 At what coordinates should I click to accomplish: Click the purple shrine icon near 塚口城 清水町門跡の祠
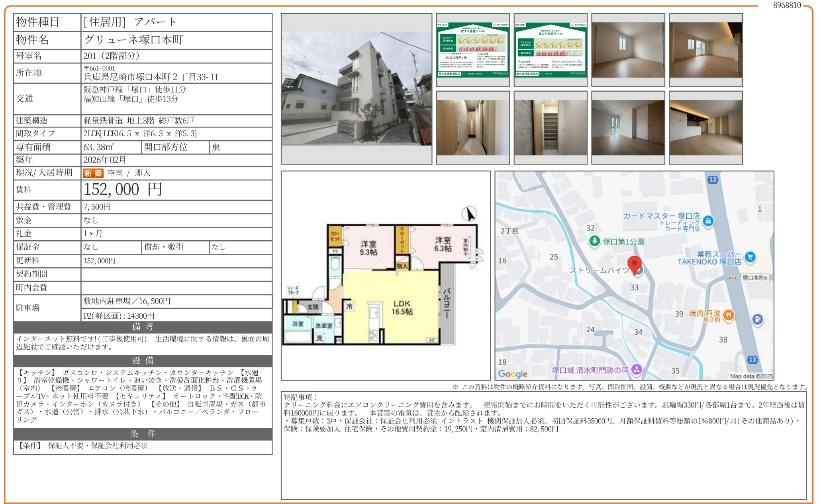[x=637, y=369]
